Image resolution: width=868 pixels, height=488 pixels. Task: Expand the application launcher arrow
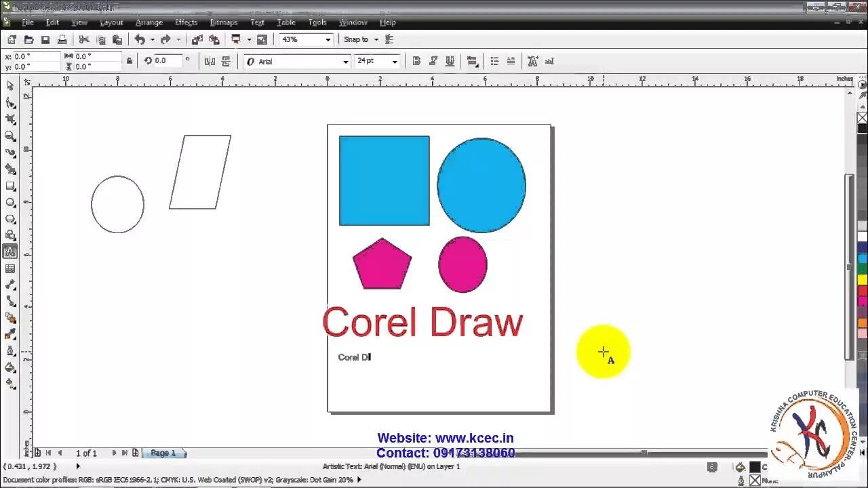click(x=249, y=40)
